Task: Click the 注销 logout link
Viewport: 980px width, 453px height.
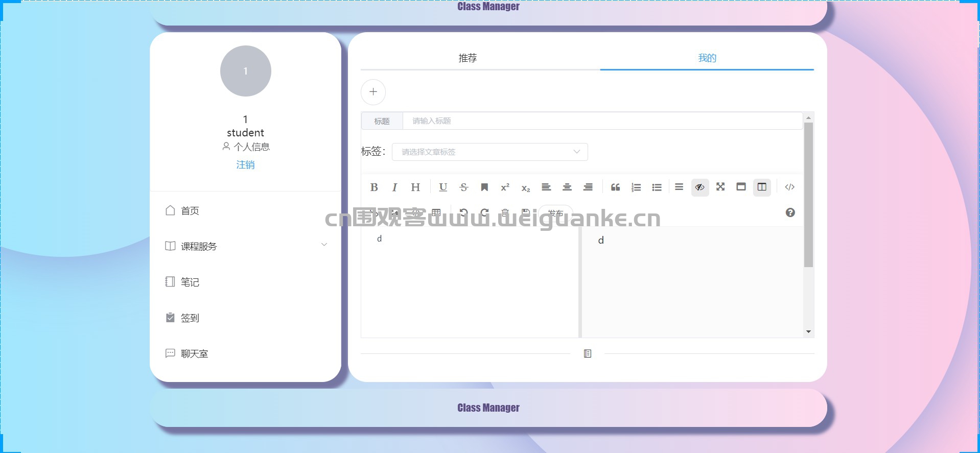Action: (245, 164)
